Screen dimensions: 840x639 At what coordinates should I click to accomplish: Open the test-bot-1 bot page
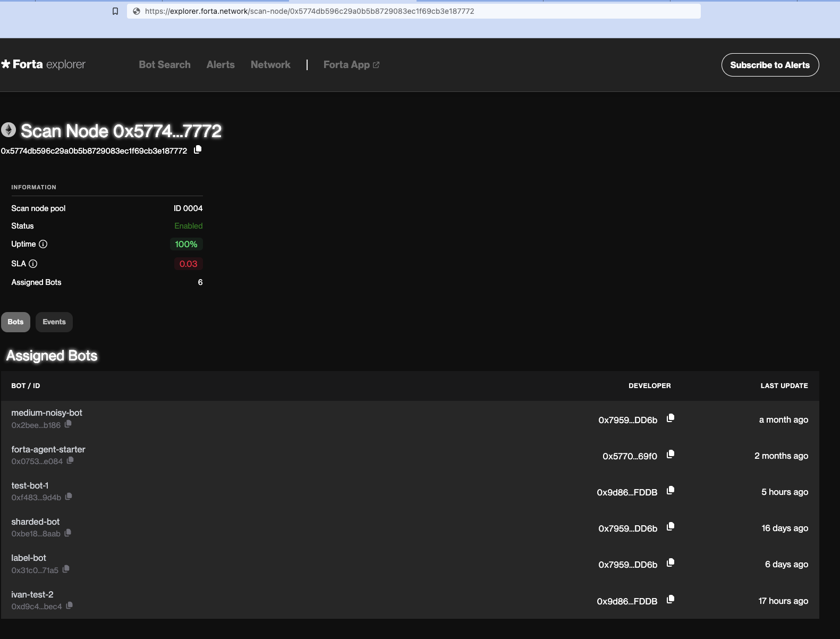tap(30, 485)
